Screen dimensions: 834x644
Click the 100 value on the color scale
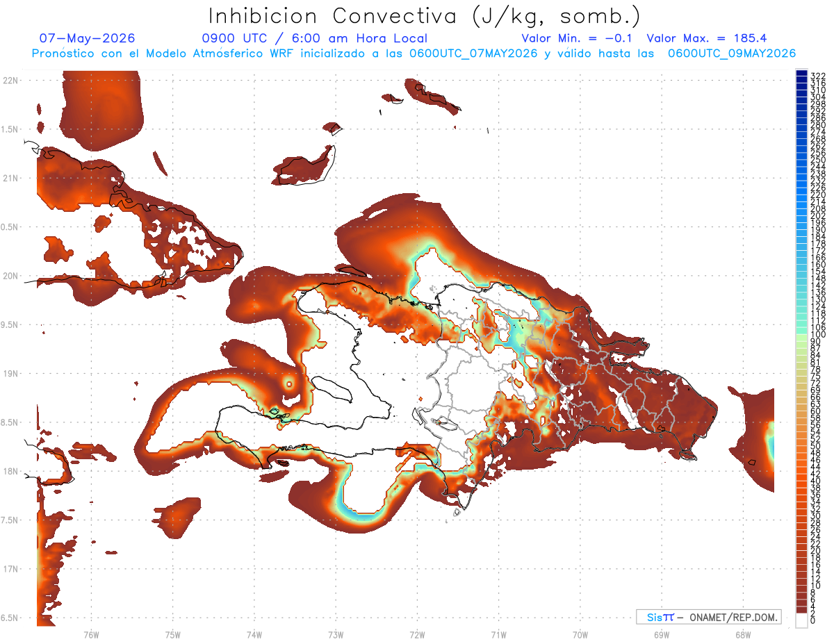coord(817,335)
